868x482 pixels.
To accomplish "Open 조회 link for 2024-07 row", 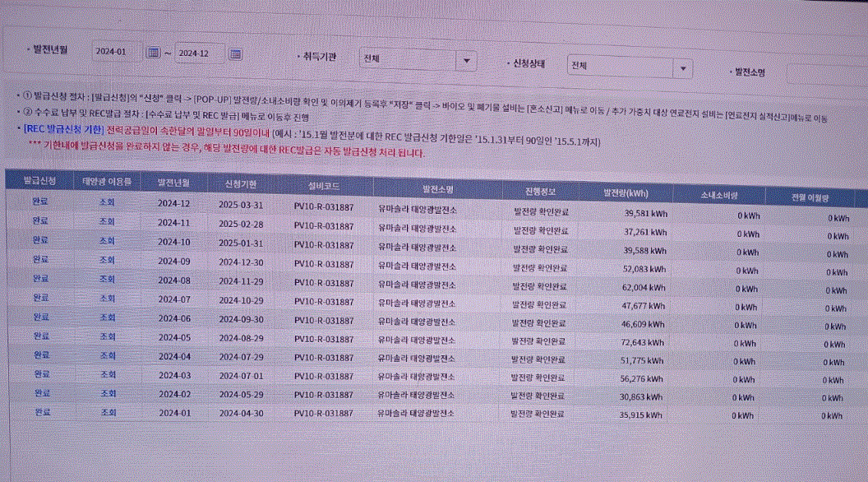I will [x=108, y=298].
